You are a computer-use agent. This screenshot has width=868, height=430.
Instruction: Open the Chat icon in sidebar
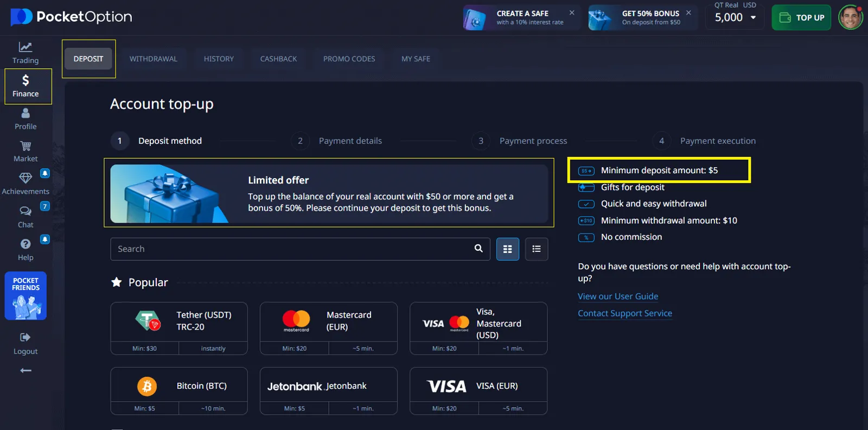click(x=25, y=211)
